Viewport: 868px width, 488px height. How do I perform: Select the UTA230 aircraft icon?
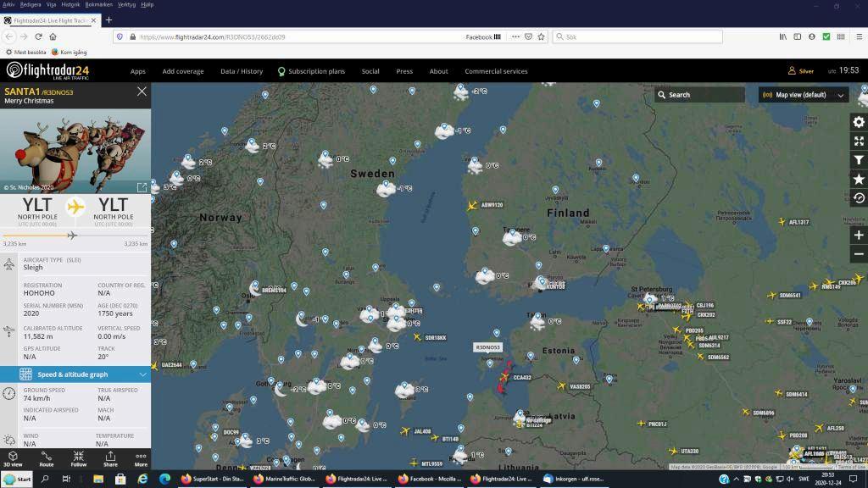tap(673, 451)
